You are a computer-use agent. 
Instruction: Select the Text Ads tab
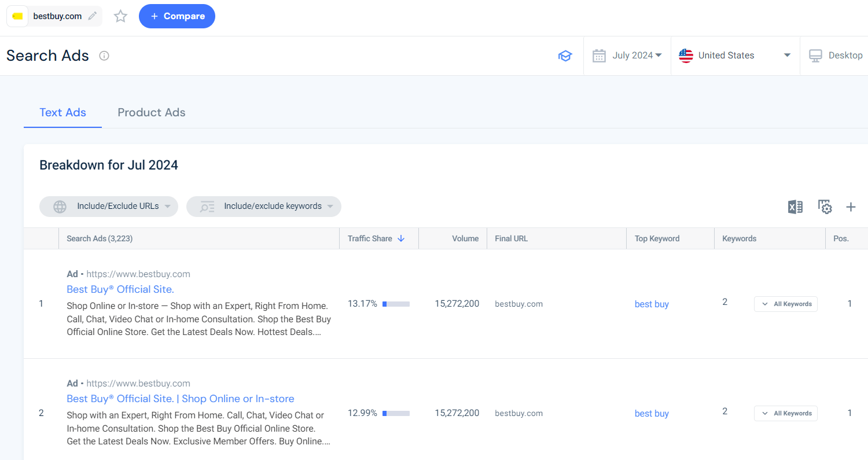click(62, 112)
